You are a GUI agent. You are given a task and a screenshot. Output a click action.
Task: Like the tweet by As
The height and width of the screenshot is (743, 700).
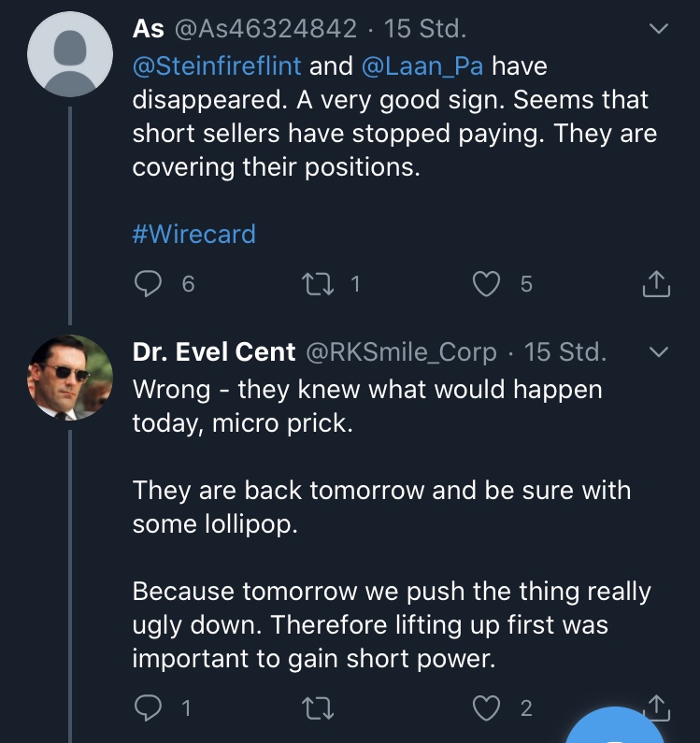(x=486, y=283)
